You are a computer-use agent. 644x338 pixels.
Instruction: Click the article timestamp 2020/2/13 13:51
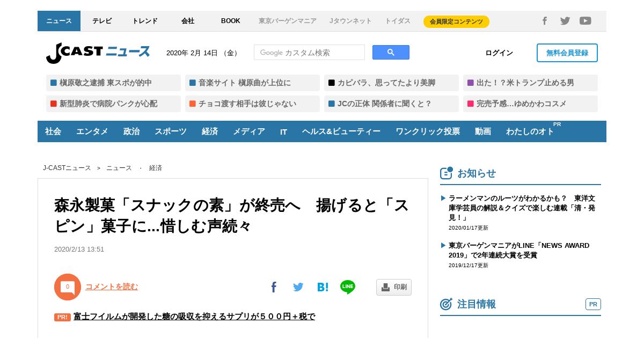[x=79, y=249]
